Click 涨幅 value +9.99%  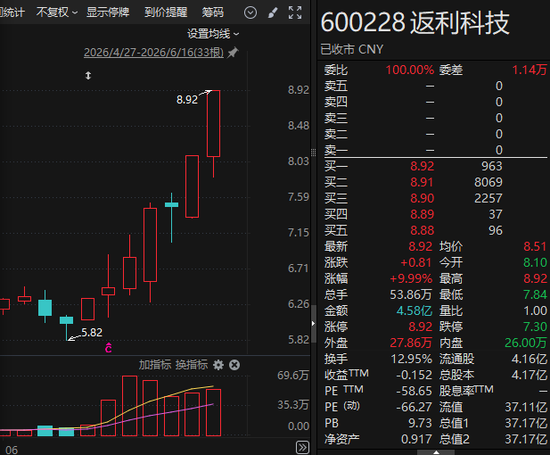(411, 279)
